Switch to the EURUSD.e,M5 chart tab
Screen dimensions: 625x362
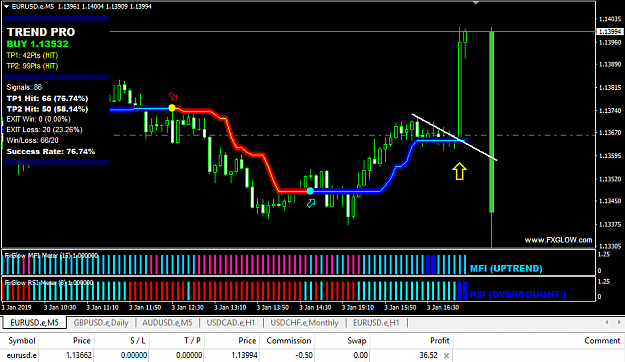point(34,323)
